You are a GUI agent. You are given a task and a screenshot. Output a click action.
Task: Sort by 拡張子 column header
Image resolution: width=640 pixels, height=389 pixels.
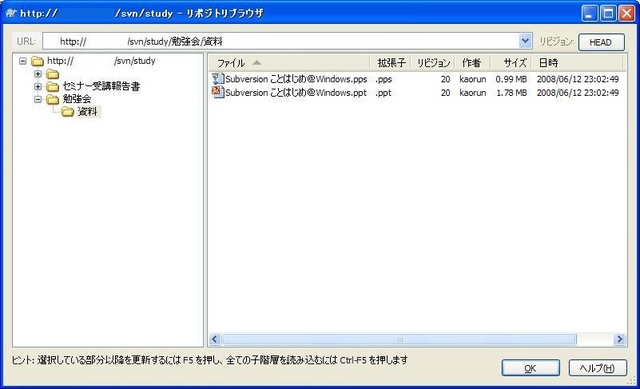tap(391, 63)
